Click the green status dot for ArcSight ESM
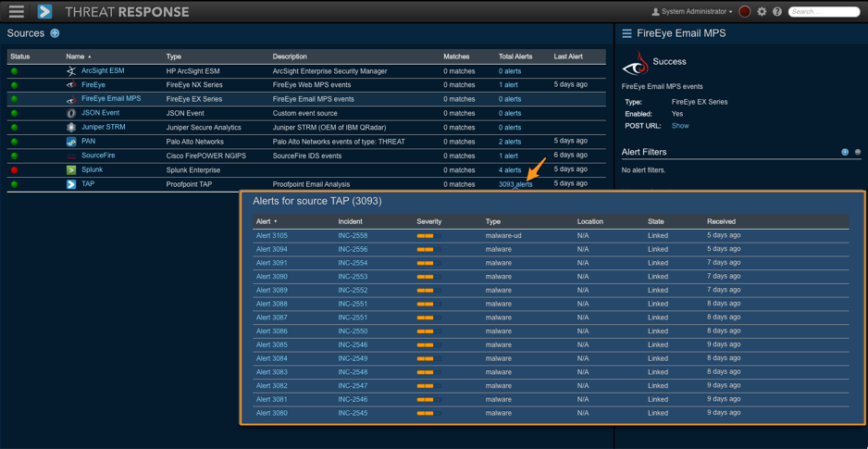This screenshot has width=868, height=449. [x=15, y=71]
